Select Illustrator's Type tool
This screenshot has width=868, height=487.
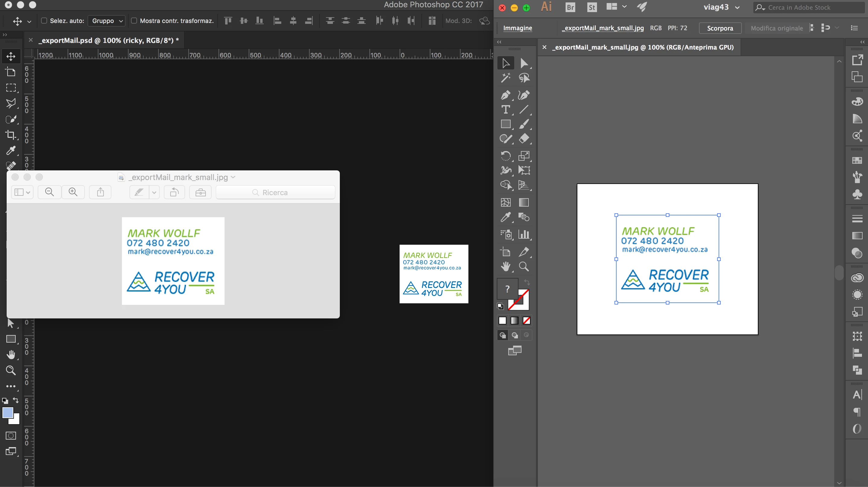(505, 110)
